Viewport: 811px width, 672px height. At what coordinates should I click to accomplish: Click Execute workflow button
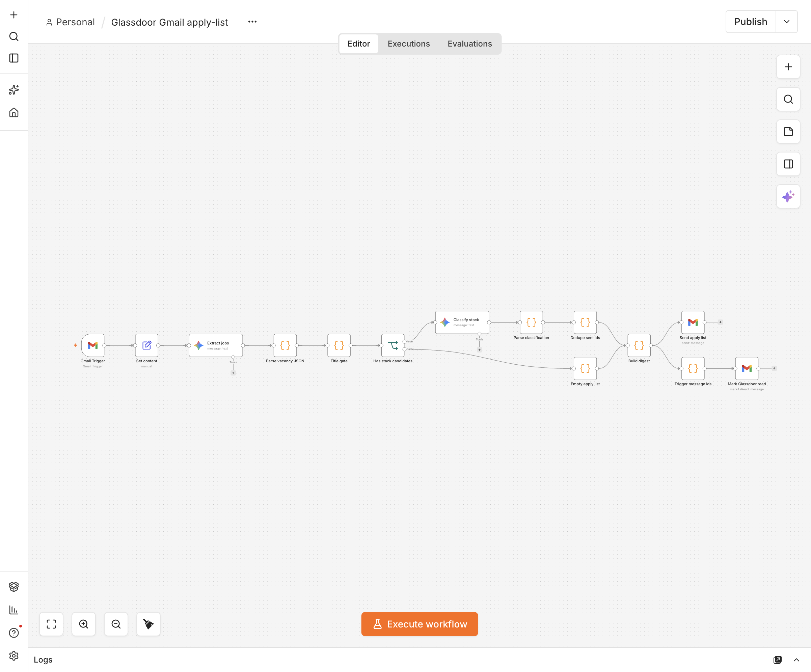coord(420,624)
